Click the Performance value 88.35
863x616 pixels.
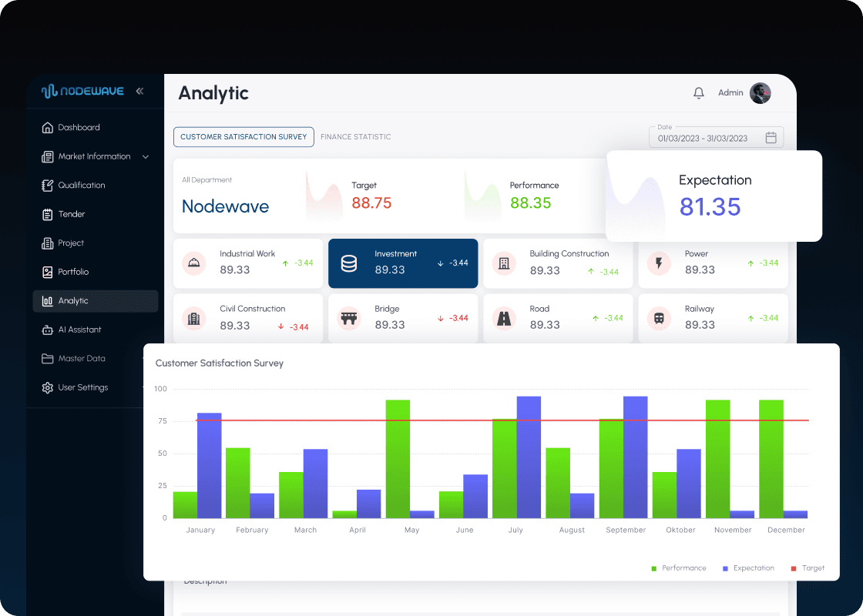point(531,203)
